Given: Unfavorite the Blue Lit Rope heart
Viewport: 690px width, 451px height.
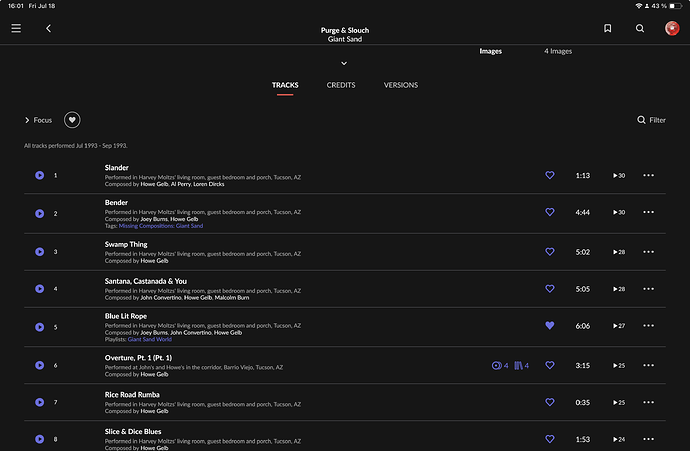Looking at the screenshot, I should click(x=550, y=326).
